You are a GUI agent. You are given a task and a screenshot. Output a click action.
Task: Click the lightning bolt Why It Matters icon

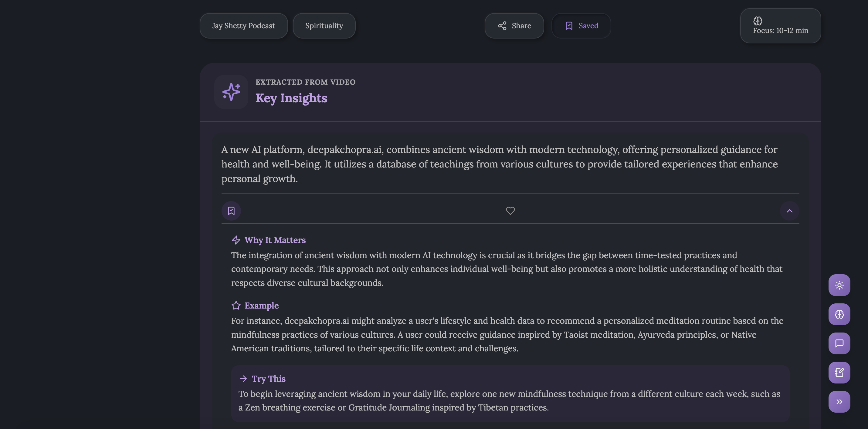pyautogui.click(x=236, y=240)
